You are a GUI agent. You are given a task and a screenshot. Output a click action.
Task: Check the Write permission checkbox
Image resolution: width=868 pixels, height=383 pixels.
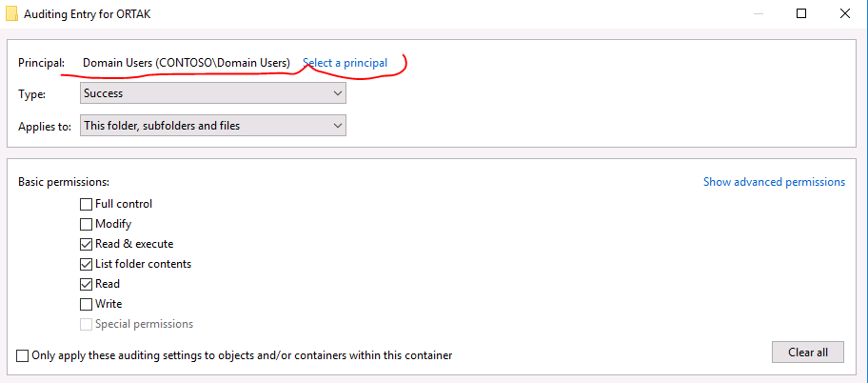pos(86,304)
